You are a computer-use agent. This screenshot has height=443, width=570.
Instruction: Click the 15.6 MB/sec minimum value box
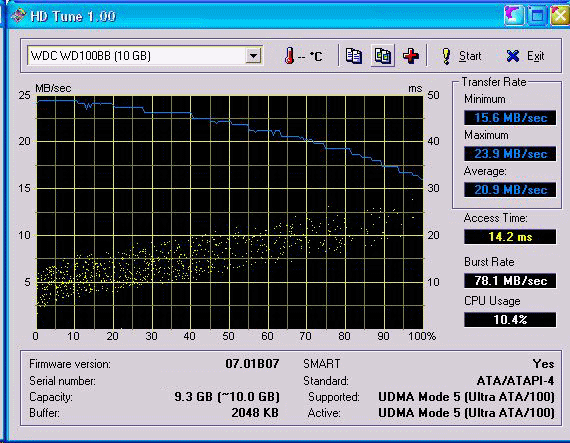tap(510, 118)
